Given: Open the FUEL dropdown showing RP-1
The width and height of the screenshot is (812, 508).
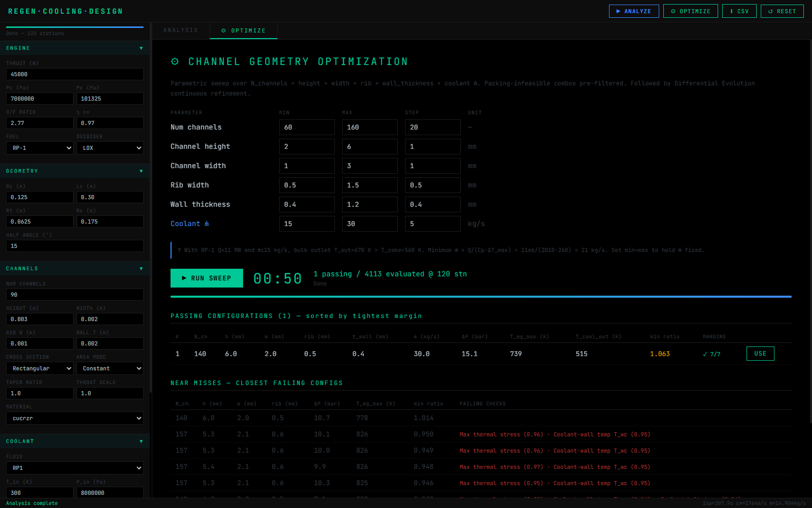Looking at the screenshot, I should pyautogui.click(x=40, y=148).
